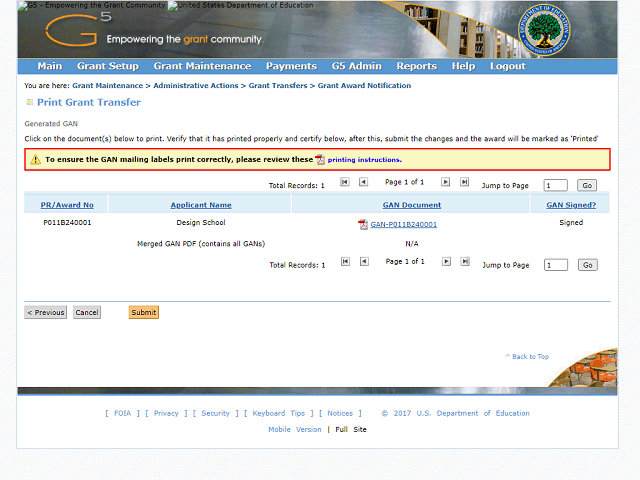Click PDF icon beside GAN-P011B240001
Viewport: 640px width, 480px height.
363,225
